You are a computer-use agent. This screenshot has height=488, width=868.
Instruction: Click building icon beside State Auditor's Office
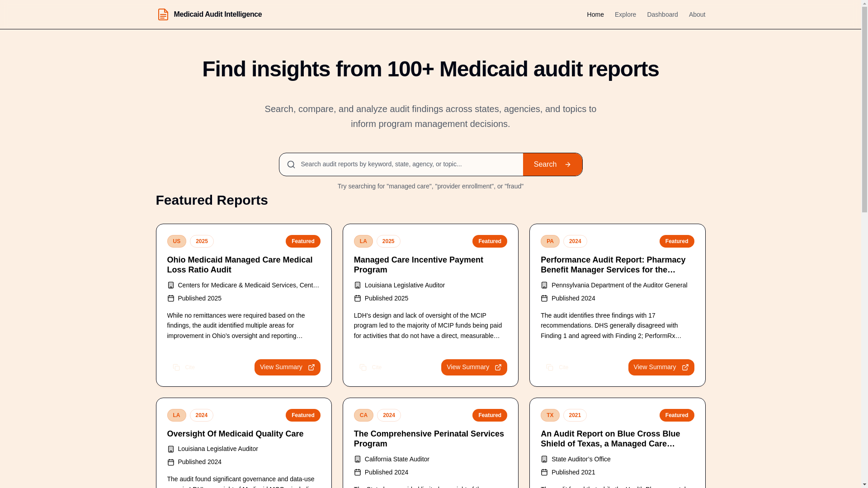544,459
